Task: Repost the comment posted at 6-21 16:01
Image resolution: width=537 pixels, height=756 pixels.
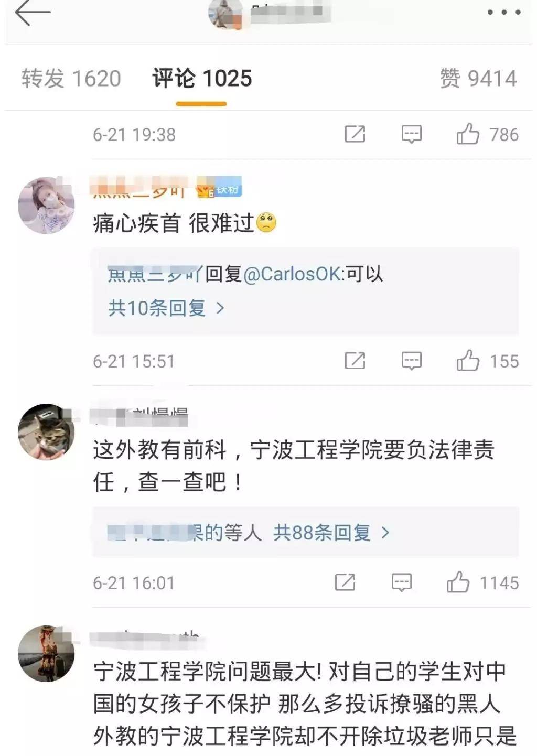Action: click(x=345, y=582)
